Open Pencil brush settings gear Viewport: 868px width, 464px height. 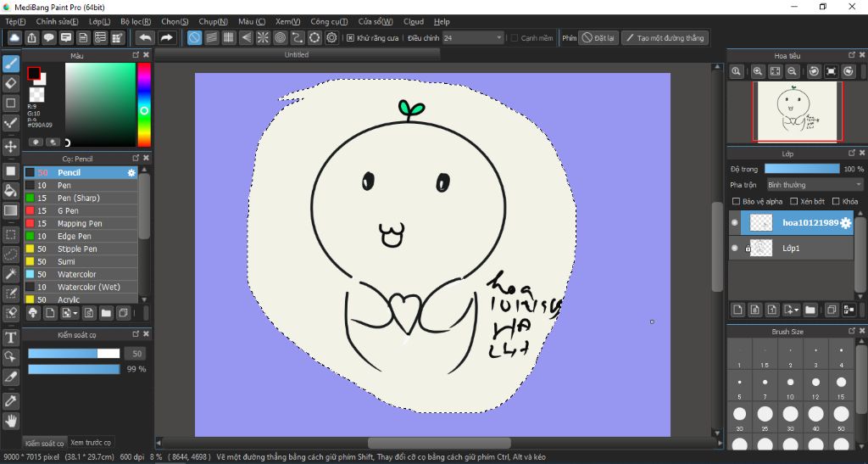[131, 173]
